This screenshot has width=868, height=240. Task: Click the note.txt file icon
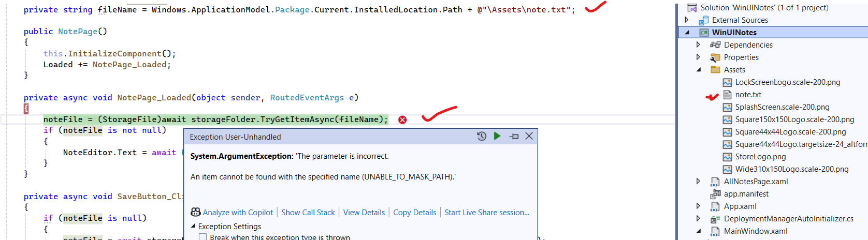point(727,95)
